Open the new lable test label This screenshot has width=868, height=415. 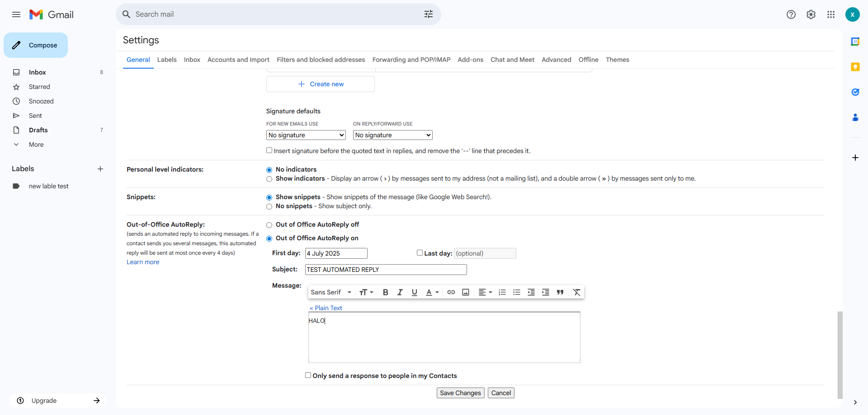(49, 186)
